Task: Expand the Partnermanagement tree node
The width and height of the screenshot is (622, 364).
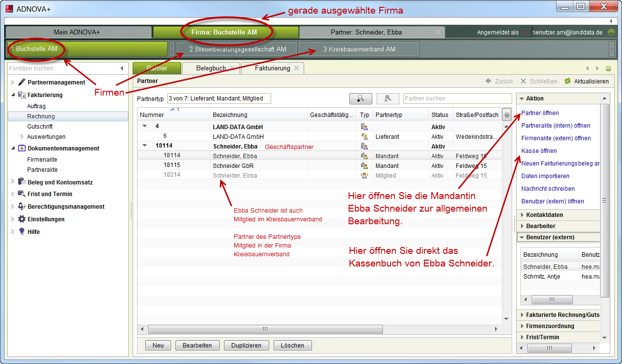Action: tap(13, 83)
